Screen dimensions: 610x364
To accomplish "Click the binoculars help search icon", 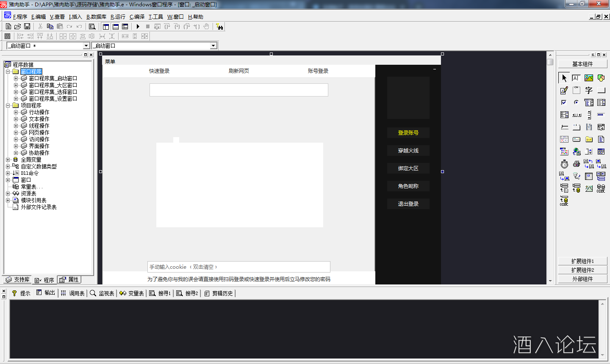I will [219, 27].
